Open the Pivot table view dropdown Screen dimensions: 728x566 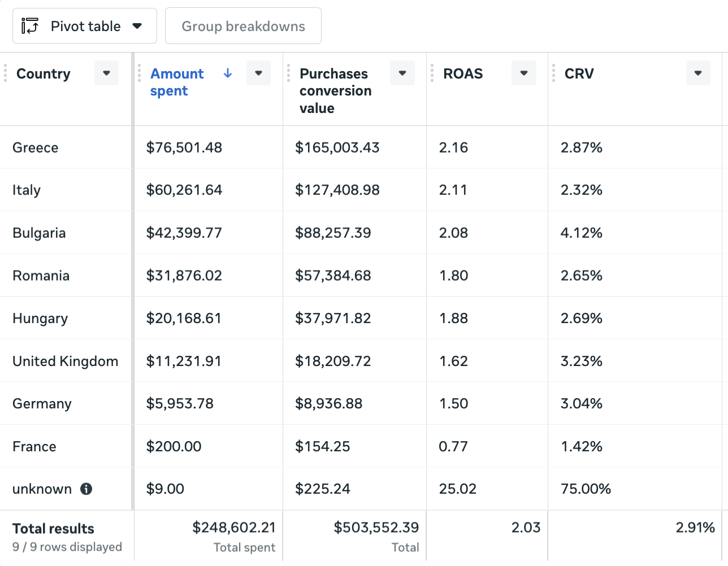click(85, 26)
